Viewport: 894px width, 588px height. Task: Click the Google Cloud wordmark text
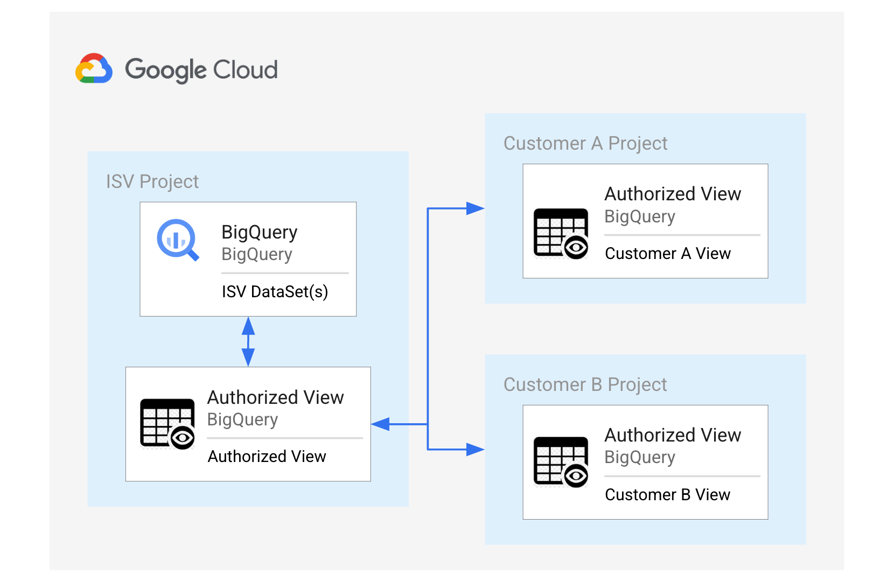click(x=201, y=70)
